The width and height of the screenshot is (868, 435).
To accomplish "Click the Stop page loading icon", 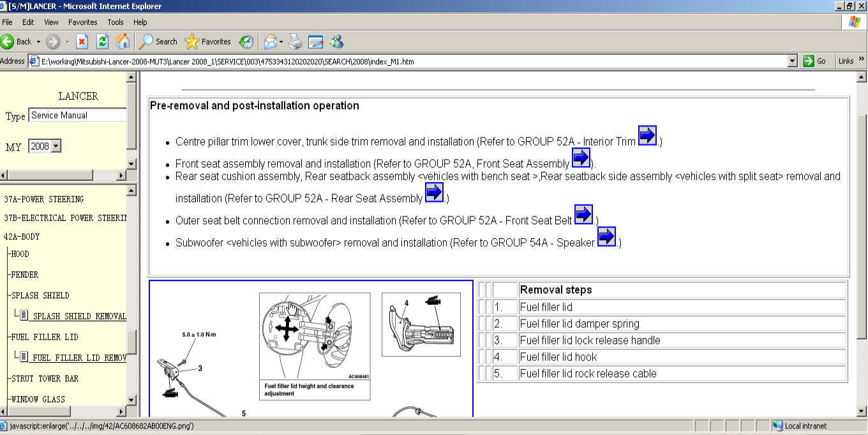I will click(82, 42).
